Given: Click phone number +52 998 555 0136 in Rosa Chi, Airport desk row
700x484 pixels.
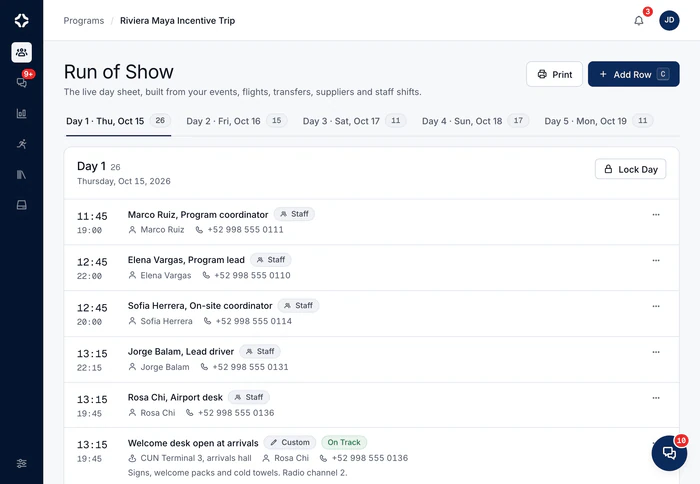Looking at the screenshot, I should click(236, 413).
